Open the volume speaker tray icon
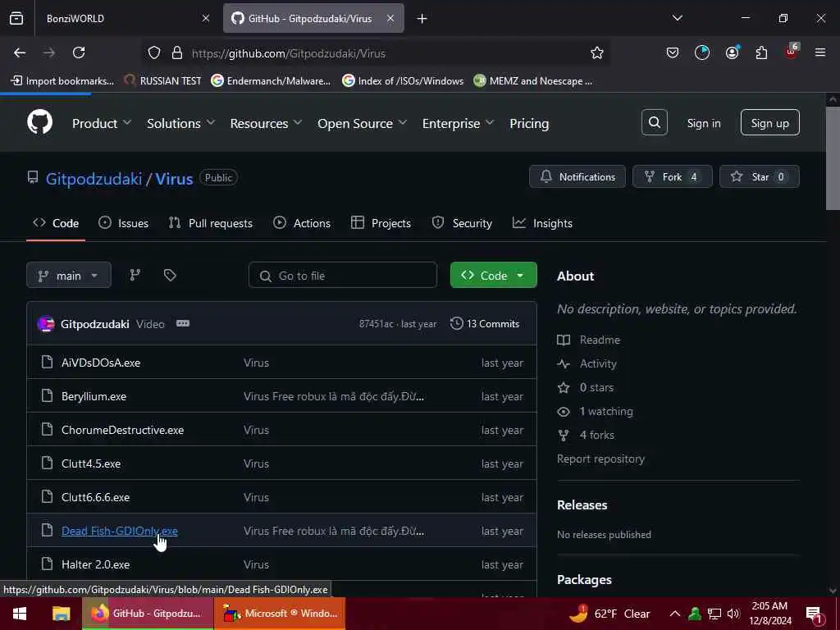Screen dimensions: 840x630 coord(733,614)
